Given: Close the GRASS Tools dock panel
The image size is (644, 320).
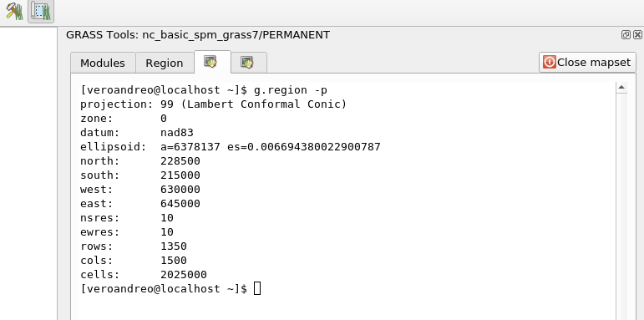Looking at the screenshot, I should [637, 35].
